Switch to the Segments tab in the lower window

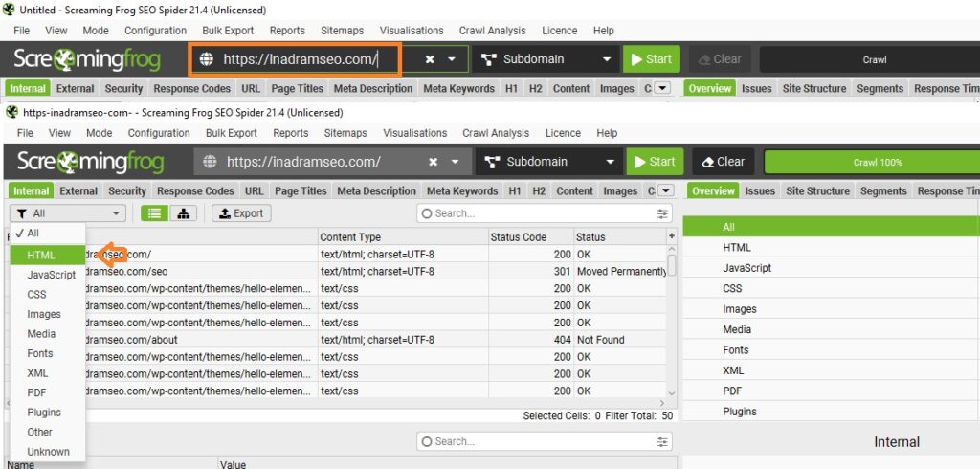pyautogui.click(x=881, y=191)
